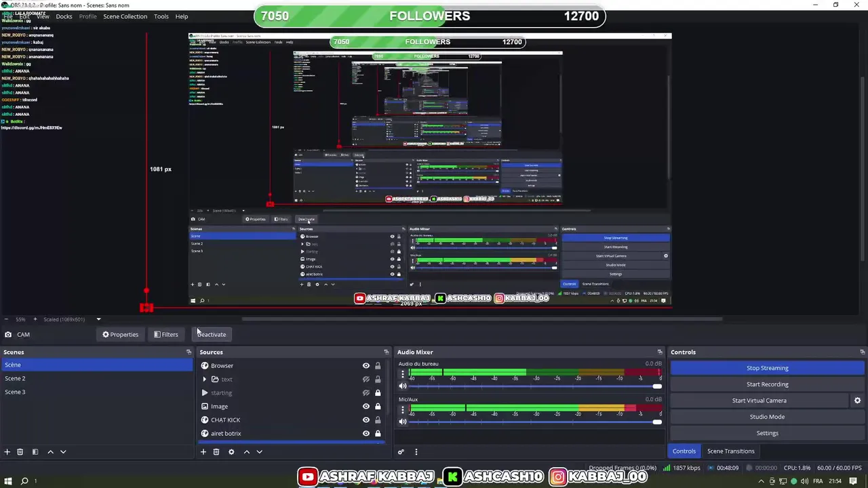Screen dimensions: 868x488
Task: Float the Sources dock panel
Action: [387, 352]
